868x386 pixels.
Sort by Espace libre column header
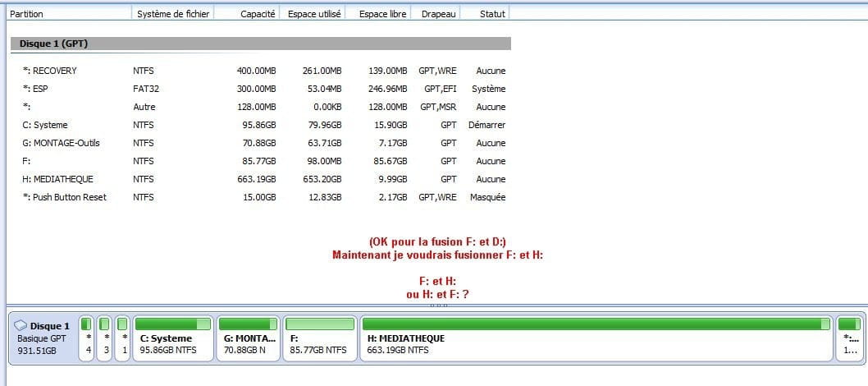378,14
